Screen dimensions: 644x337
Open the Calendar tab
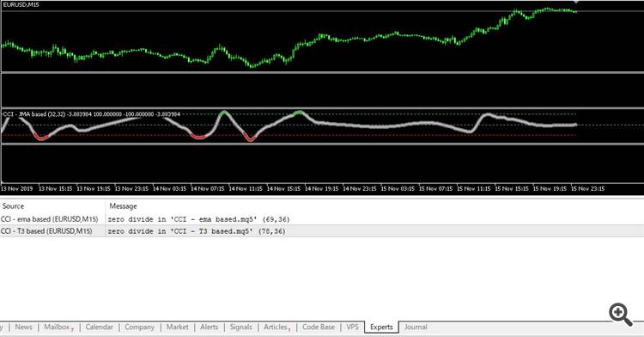(99, 328)
